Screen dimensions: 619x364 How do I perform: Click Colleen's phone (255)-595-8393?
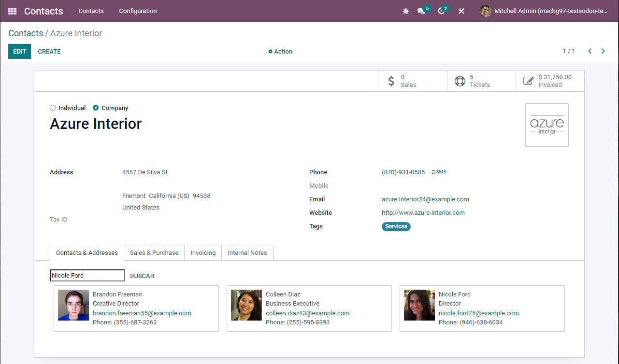(x=308, y=322)
